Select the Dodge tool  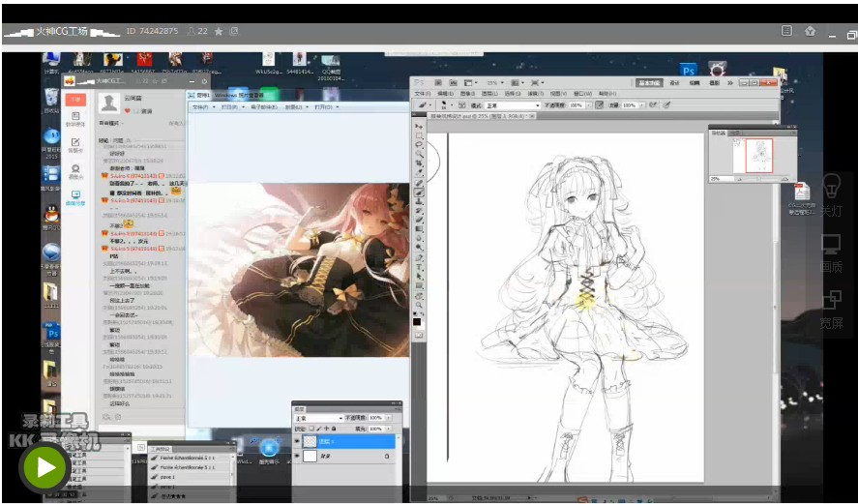pyautogui.click(x=420, y=247)
